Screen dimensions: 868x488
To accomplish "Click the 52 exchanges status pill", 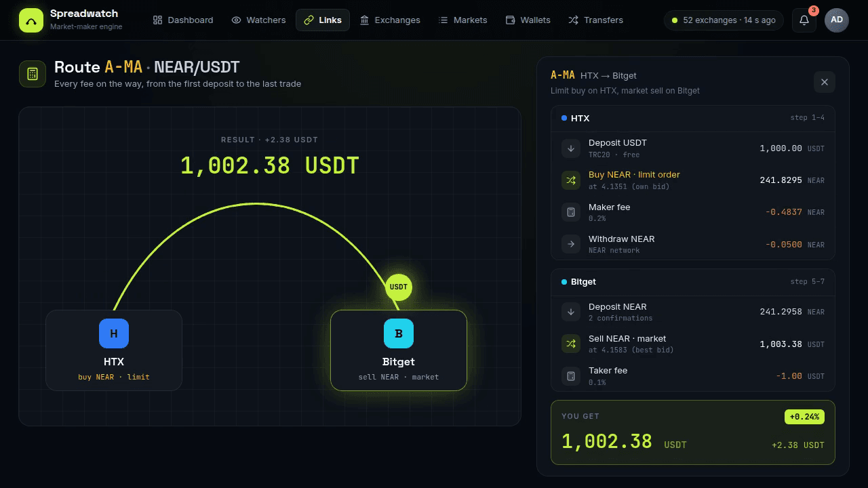I will tap(724, 20).
